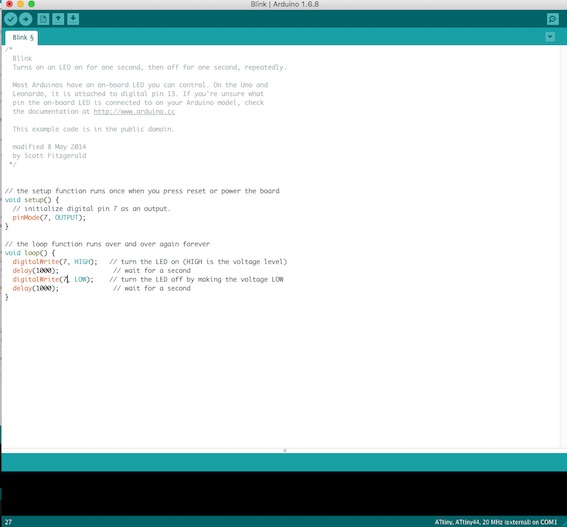The height and width of the screenshot is (527, 567).
Task: Click the 'turn the LED off' comment
Action: coord(196,279)
